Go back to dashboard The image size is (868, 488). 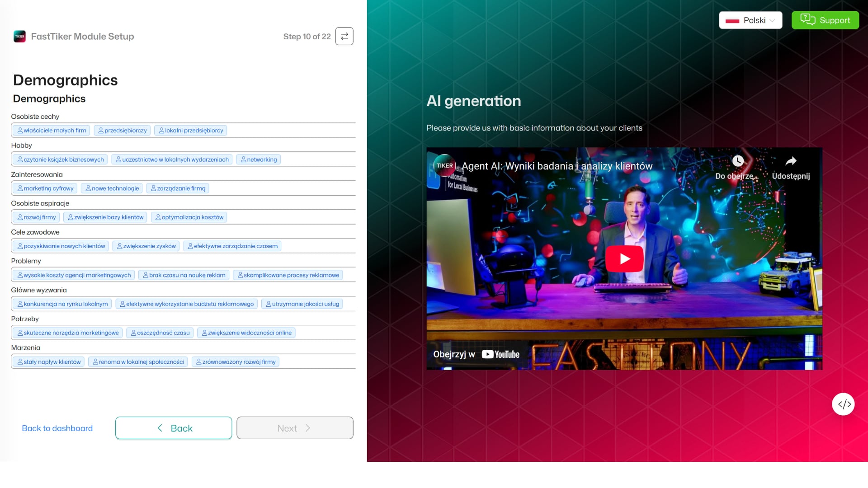[57, 428]
